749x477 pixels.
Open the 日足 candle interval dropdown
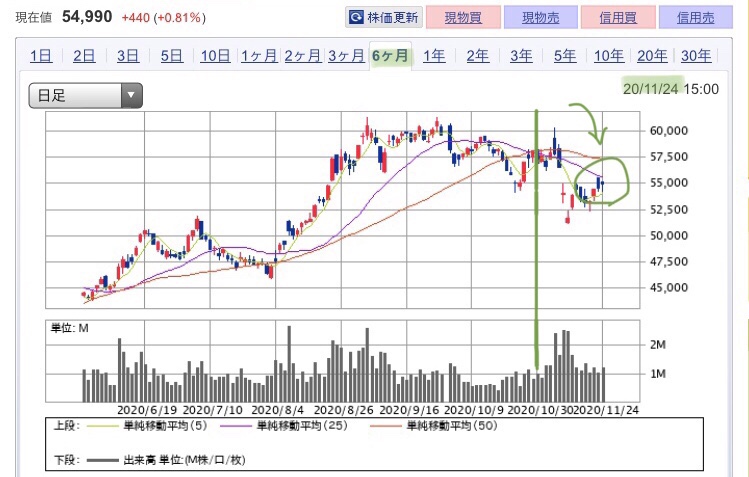(x=86, y=95)
